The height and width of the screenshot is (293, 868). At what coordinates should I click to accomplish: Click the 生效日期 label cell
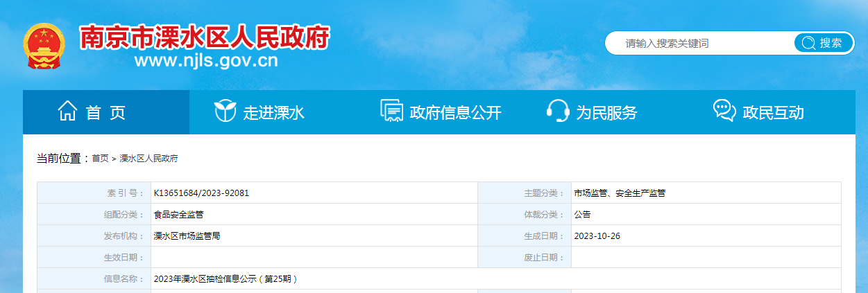[x=94, y=258]
